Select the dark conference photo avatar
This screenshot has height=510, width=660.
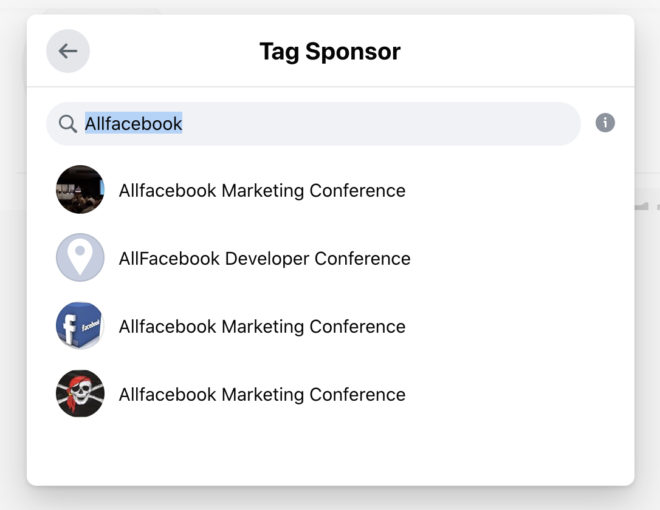[80, 189]
